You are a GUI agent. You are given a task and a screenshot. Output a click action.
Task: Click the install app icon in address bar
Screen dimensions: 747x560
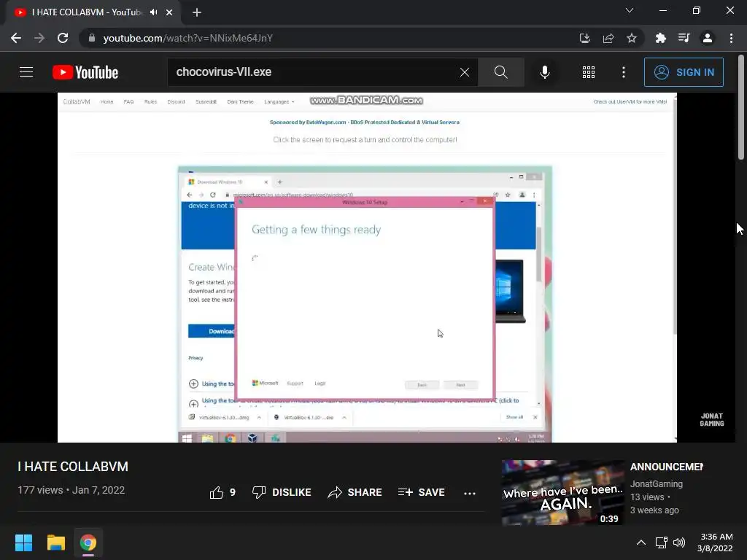point(585,38)
